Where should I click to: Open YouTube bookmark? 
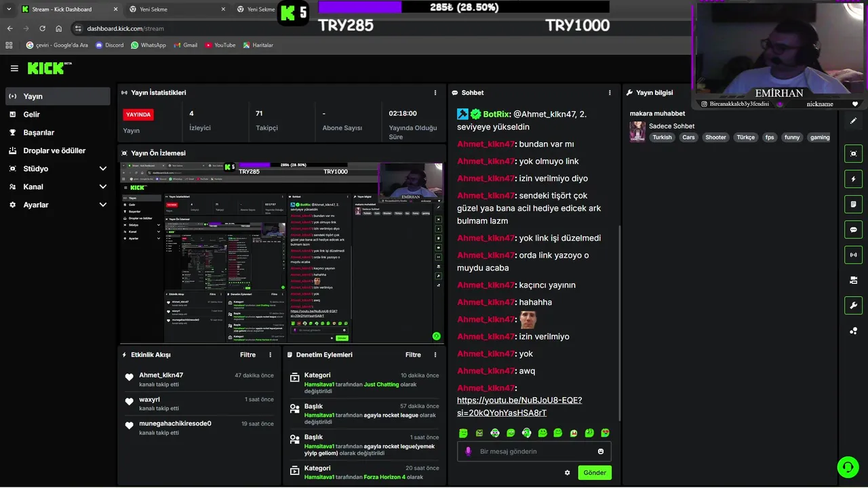220,45
